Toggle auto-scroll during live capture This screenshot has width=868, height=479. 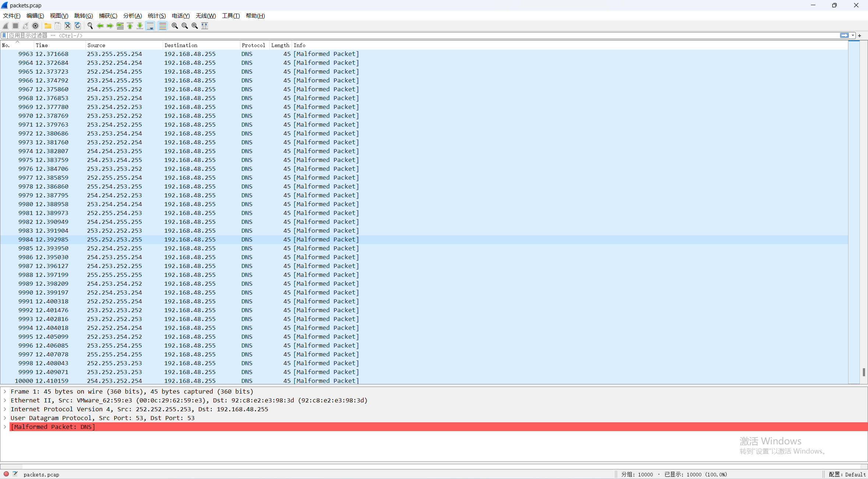coord(150,26)
